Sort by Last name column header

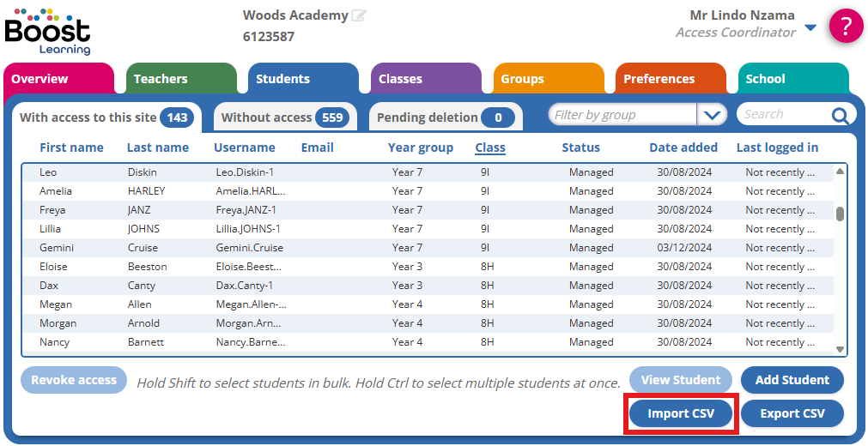[157, 148]
